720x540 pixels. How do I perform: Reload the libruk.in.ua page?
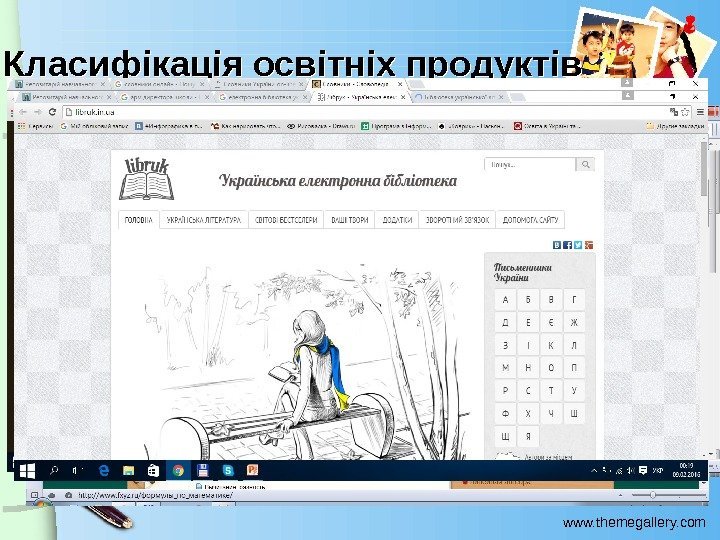click(52, 112)
